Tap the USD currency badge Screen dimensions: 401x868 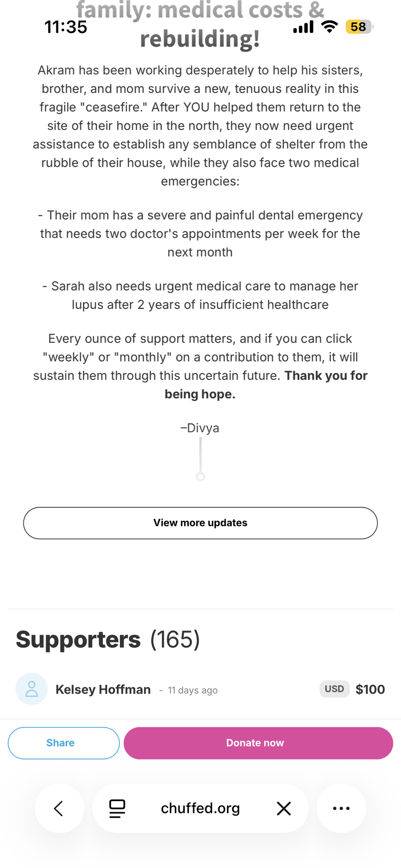[x=334, y=689]
